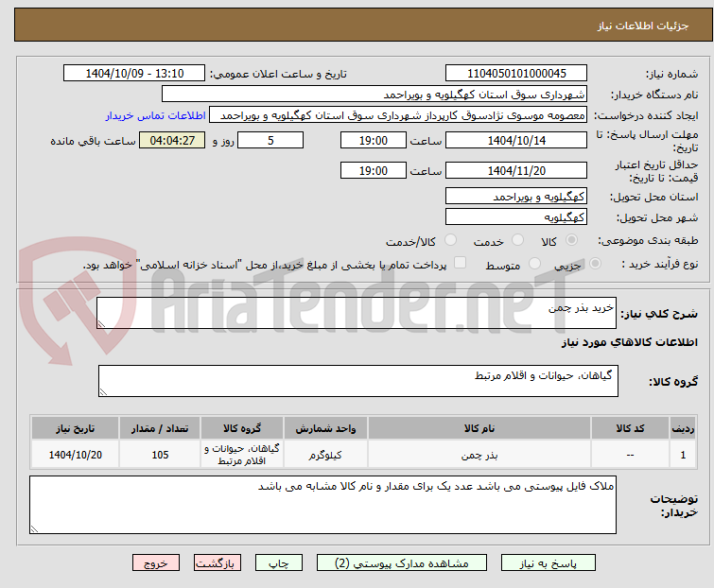
Task: Select the خدمت radio button
Action: coord(517,240)
